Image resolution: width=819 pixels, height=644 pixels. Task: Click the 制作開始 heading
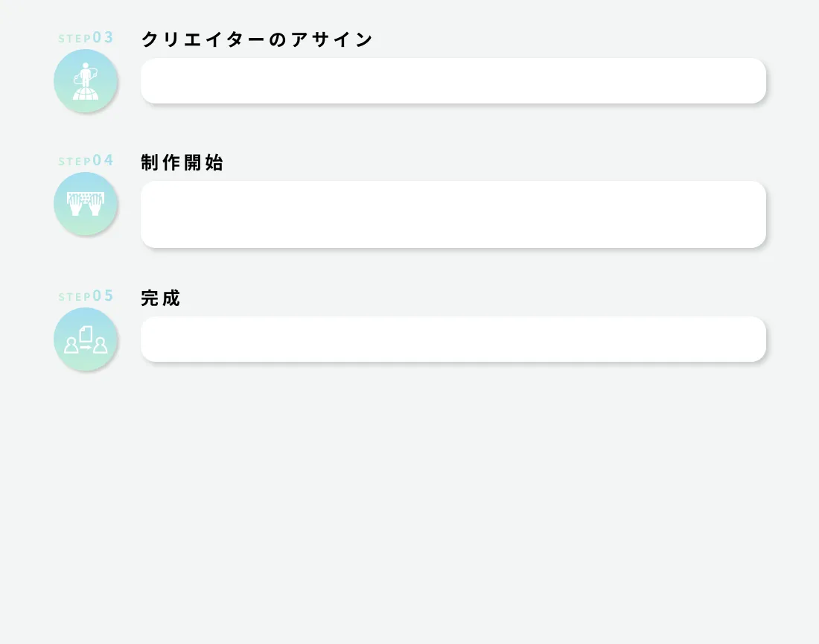182,163
